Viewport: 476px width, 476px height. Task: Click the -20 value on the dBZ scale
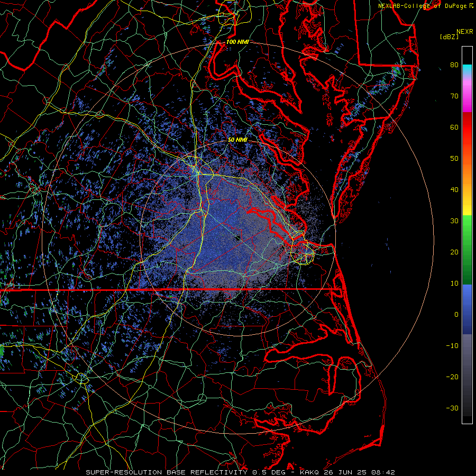coord(452,377)
